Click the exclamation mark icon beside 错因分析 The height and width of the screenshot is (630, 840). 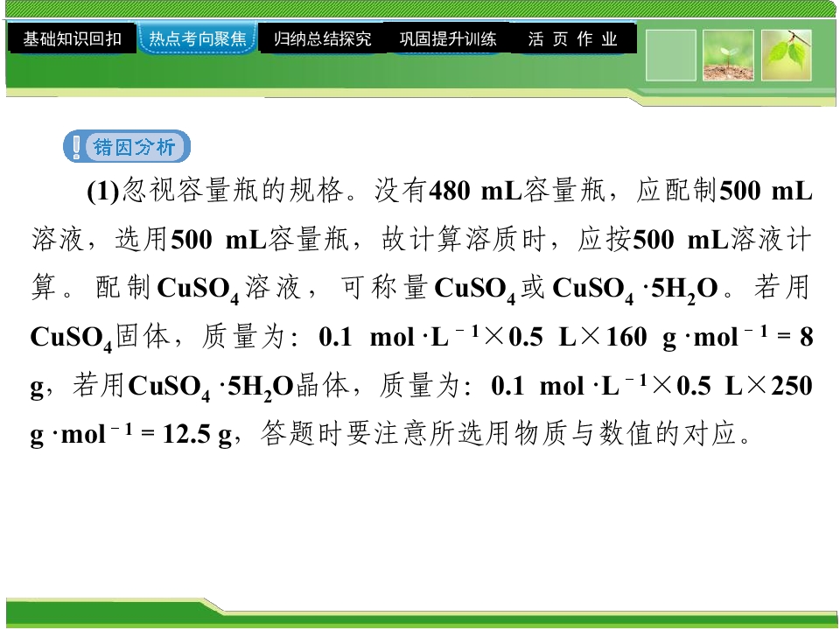pyautogui.click(x=77, y=146)
